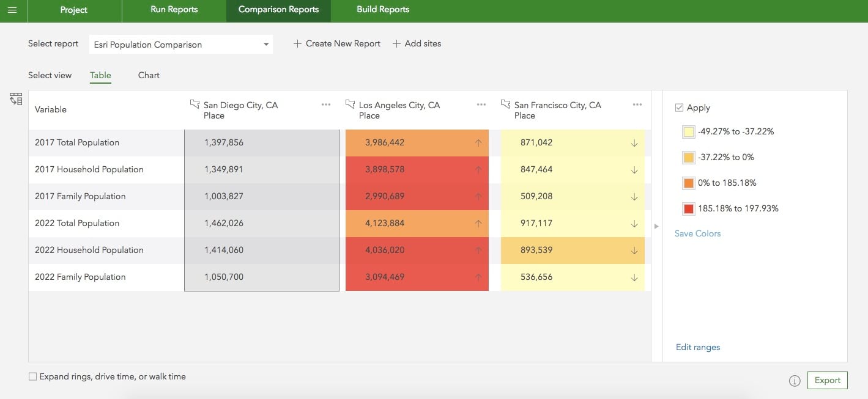Enable Expand rings, drive time, walk time
The width and height of the screenshot is (868, 399).
[x=33, y=377]
